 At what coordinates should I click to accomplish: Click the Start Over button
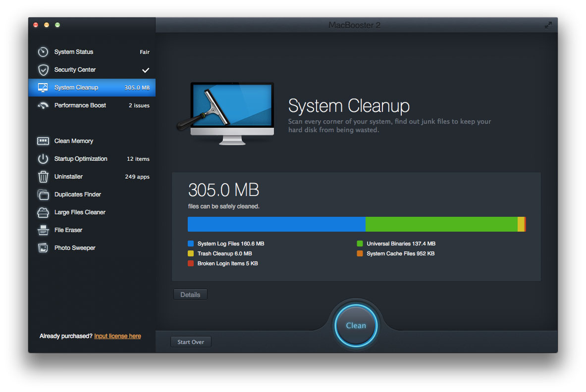(x=191, y=342)
